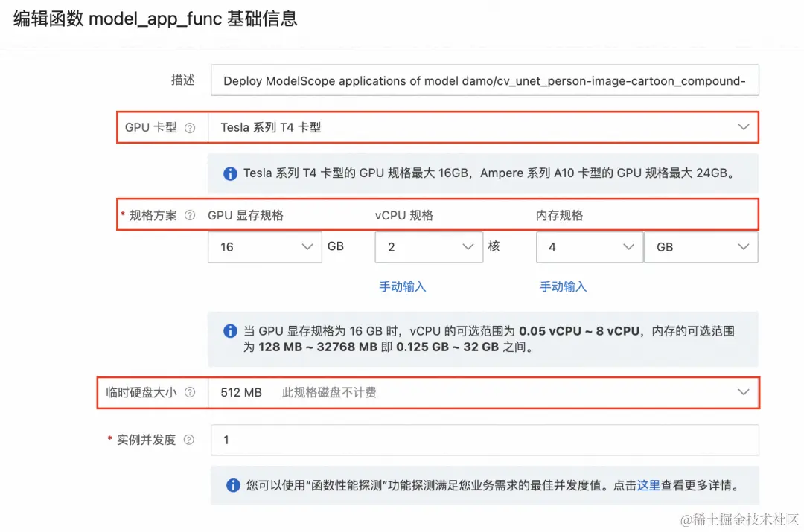The image size is (804, 532).
Task: Click 手动输入 link under vCPU 规格
Action: click(403, 286)
